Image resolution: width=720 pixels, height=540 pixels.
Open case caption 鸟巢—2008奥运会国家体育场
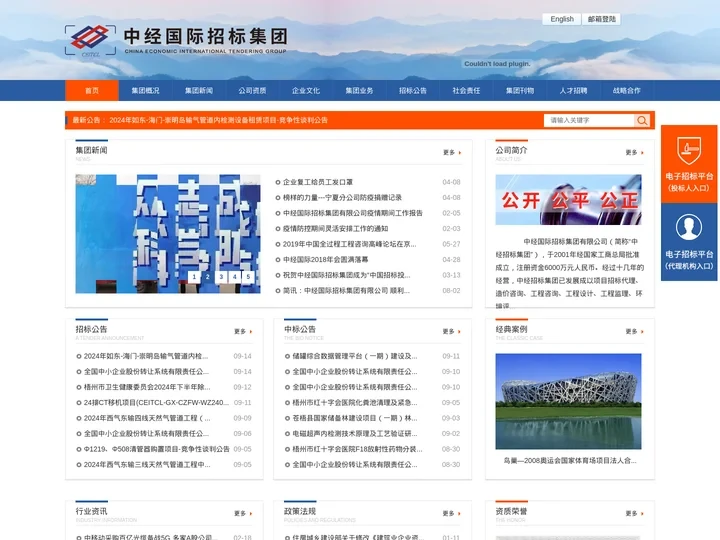tap(570, 461)
